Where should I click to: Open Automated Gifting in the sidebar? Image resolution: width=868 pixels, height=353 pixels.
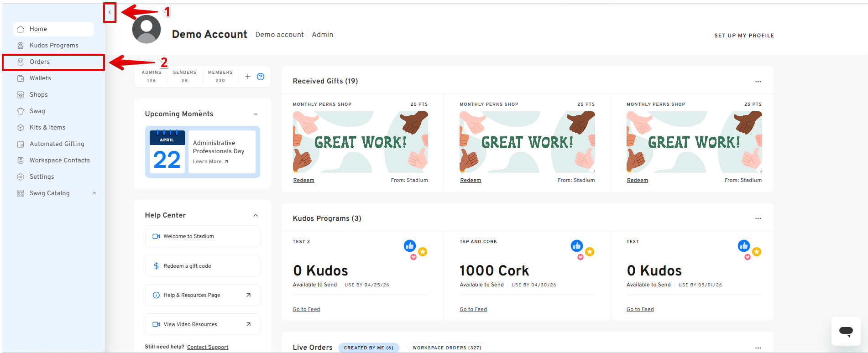(x=57, y=144)
